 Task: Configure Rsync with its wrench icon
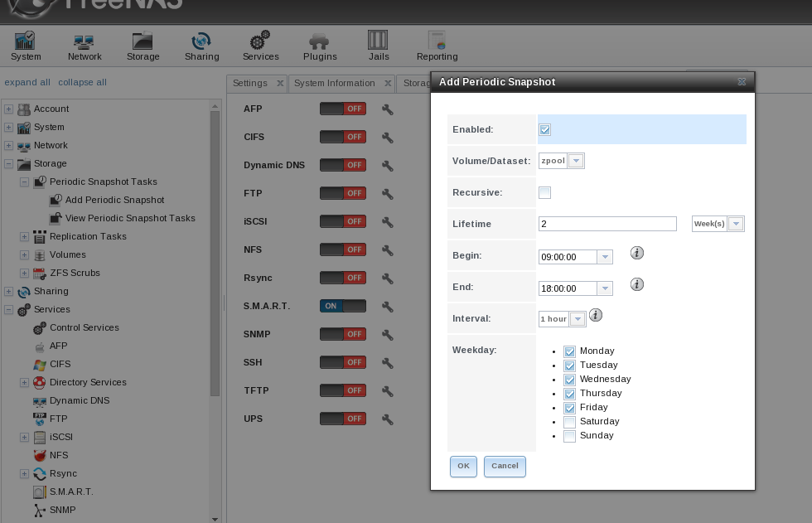click(388, 278)
